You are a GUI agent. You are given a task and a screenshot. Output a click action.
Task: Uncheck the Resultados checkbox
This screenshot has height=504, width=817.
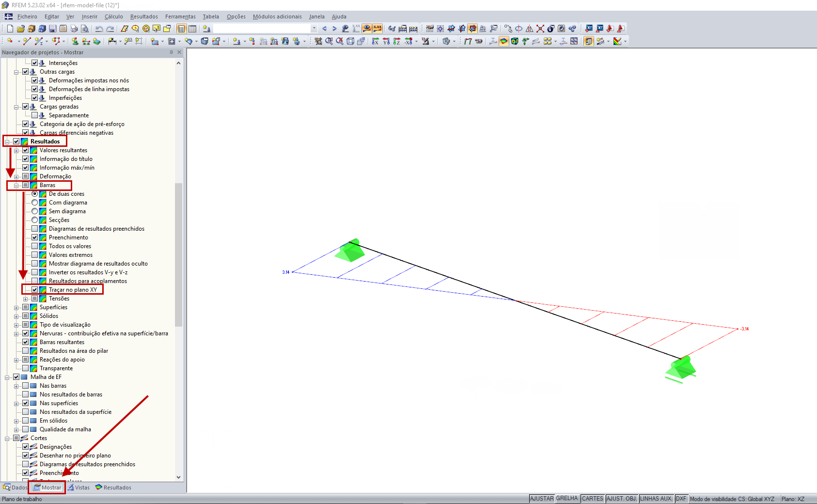pyautogui.click(x=16, y=142)
